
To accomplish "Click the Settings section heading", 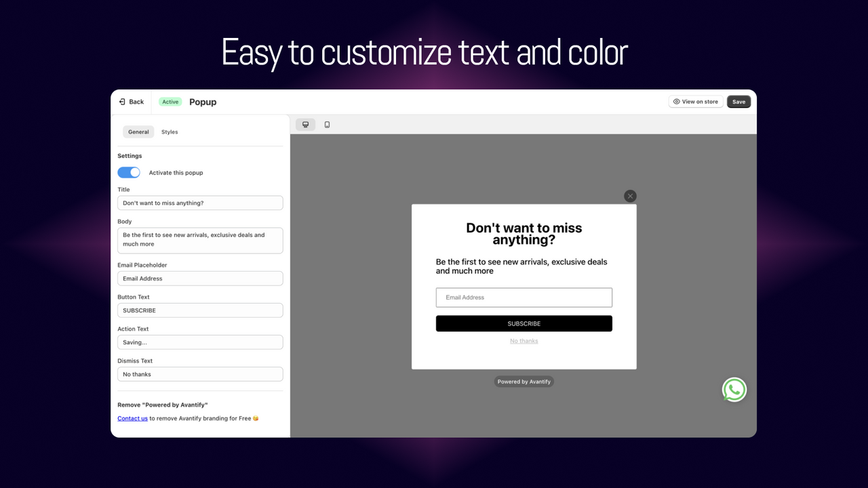I will click(x=130, y=156).
